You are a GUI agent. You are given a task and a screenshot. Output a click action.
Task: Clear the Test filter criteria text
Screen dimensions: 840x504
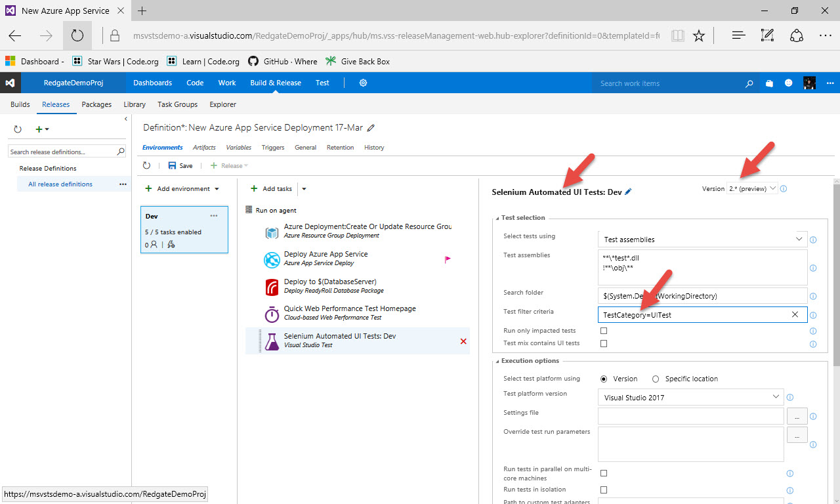coord(795,315)
